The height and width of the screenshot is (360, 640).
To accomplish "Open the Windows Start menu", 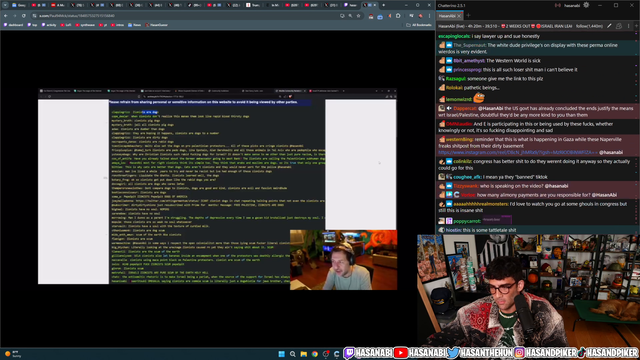I will [282, 354].
